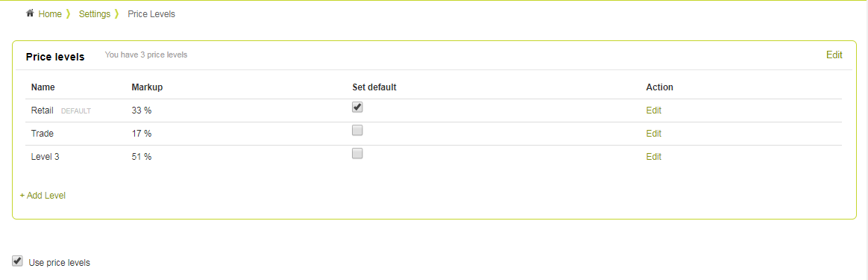The height and width of the screenshot is (280, 868).
Task: Open the Settings breadcrumb link
Action: (x=95, y=14)
